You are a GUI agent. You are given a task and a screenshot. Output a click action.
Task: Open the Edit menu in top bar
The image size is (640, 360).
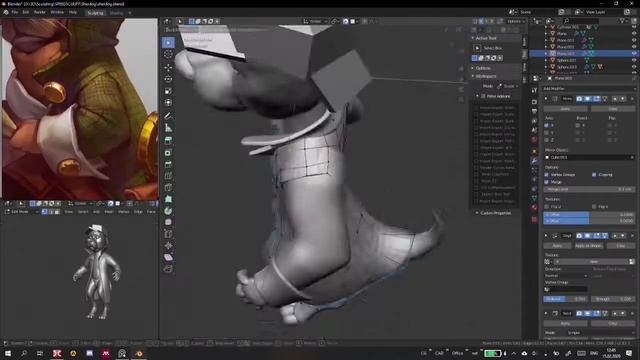pyautogui.click(x=26, y=12)
